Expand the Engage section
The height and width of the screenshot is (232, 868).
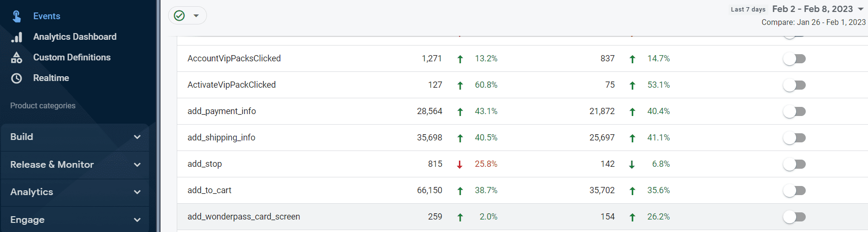click(75, 220)
